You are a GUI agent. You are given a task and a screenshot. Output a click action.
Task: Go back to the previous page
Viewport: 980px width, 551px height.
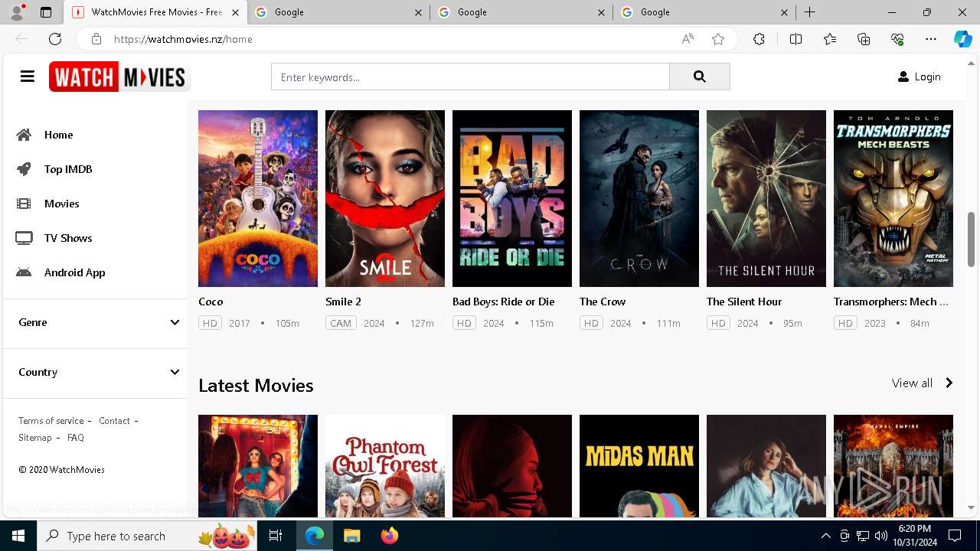tap(21, 39)
